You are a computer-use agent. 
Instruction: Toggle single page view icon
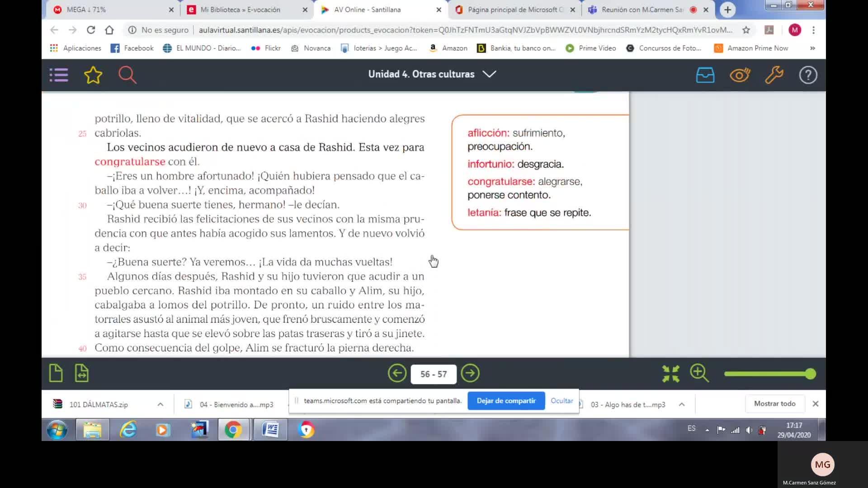tap(56, 373)
